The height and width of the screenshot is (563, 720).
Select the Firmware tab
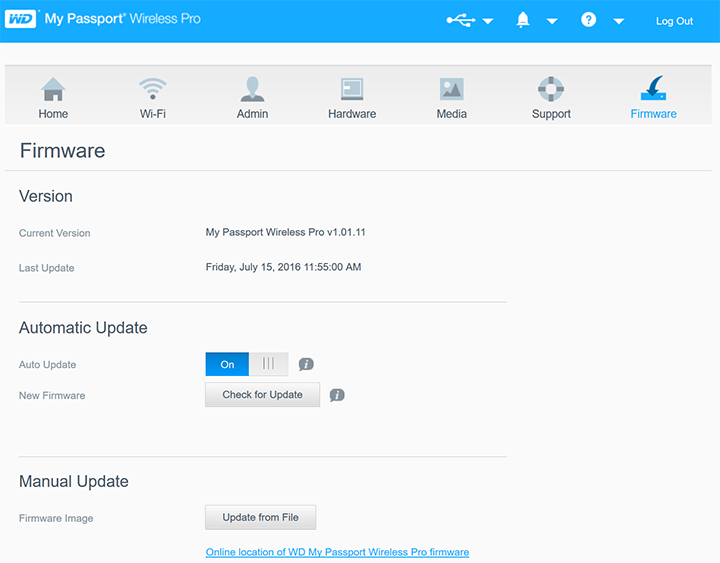click(x=653, y=97)
